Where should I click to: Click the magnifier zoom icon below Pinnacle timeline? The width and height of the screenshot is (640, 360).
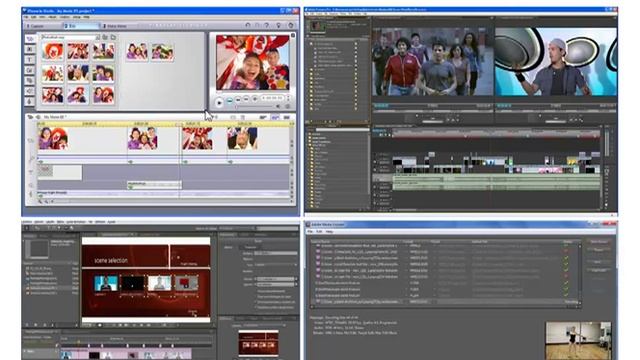click(x=40, y=201)
